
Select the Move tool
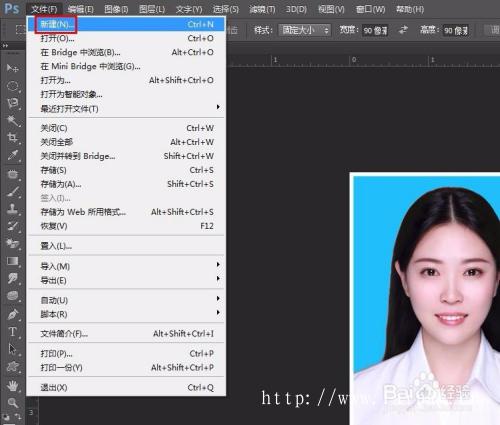tap(13, 68)
